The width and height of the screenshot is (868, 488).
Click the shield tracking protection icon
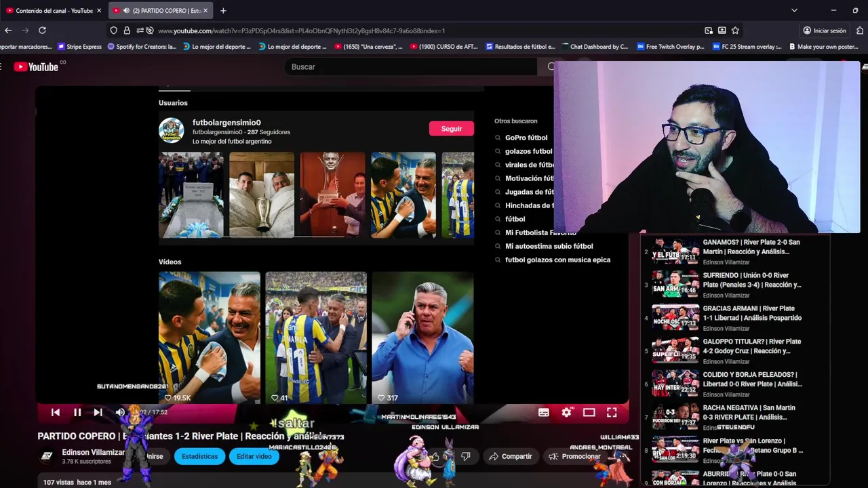[113, 30]
